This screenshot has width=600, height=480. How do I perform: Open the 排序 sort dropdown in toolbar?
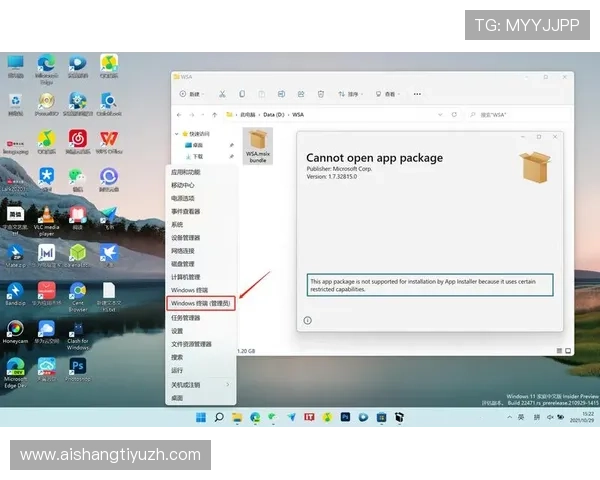point(350,94)
